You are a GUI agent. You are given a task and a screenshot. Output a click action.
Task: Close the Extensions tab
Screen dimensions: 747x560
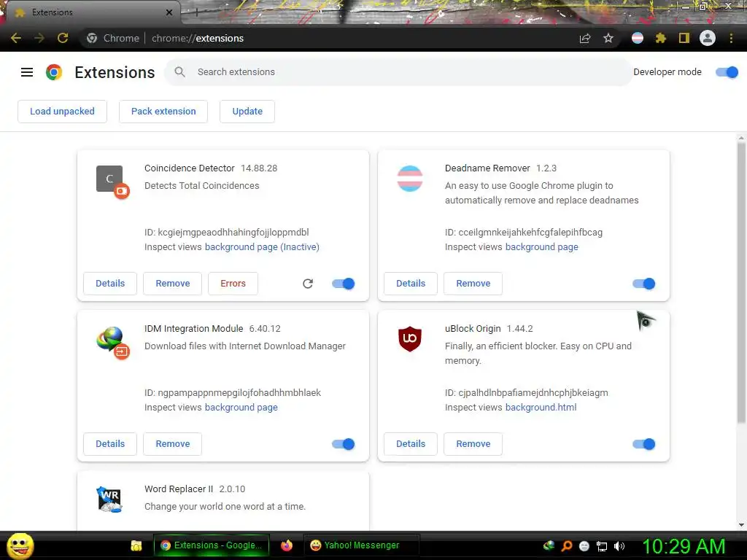click(x=169, y=12)
